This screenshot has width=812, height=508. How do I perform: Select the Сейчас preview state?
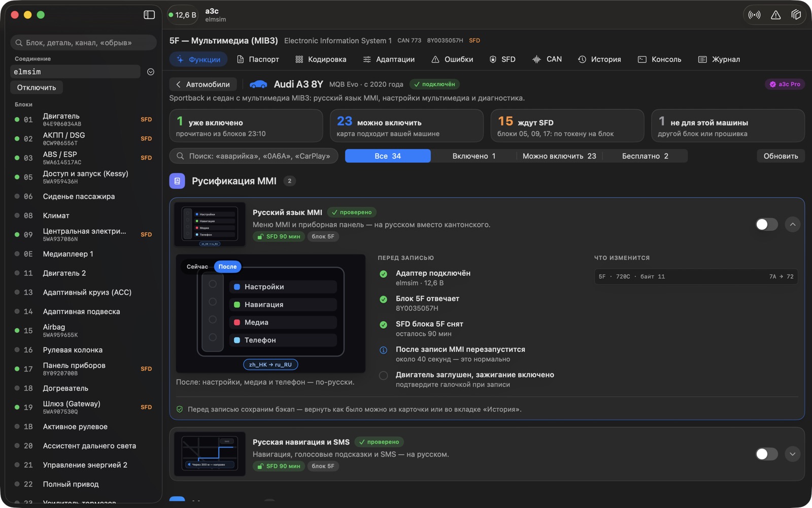tap(197, 267)
